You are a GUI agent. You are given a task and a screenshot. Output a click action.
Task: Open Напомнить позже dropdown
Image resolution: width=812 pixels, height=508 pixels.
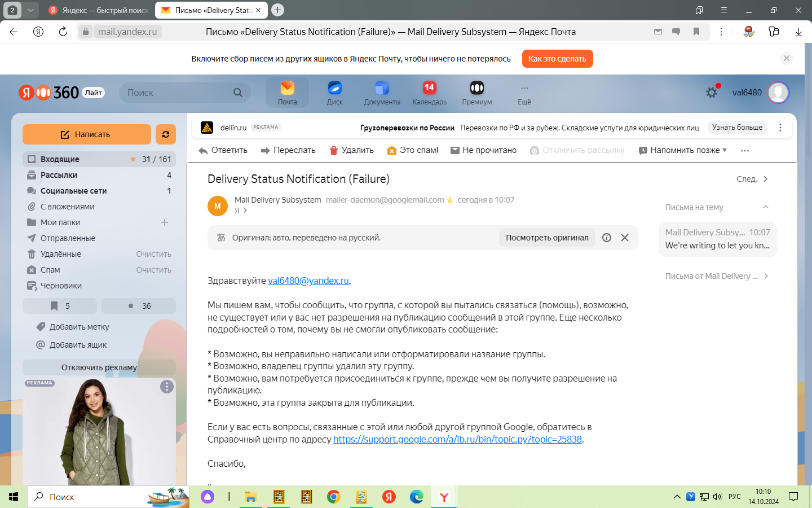[x=682, y=150]
